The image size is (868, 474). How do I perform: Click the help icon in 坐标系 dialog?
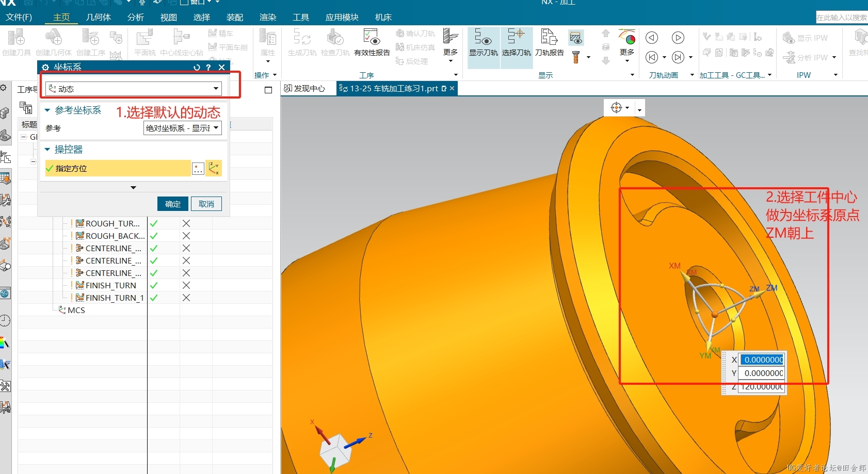coord(208,67)
